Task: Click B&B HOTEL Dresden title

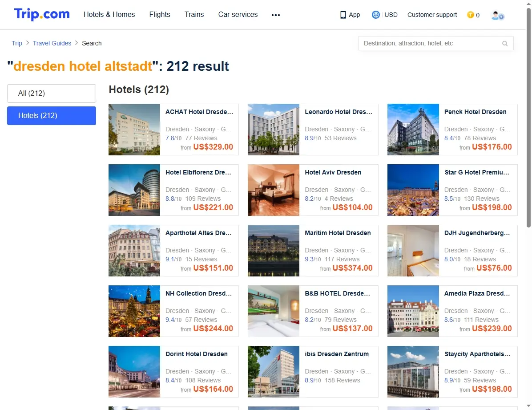Action: point(337,293)
